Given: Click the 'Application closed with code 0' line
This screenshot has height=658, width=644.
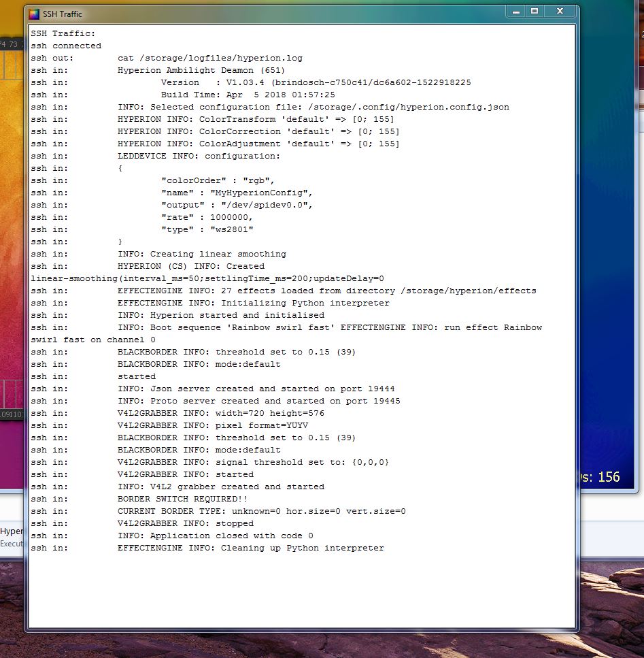Looking at the screenshot, I should (215, 536).
